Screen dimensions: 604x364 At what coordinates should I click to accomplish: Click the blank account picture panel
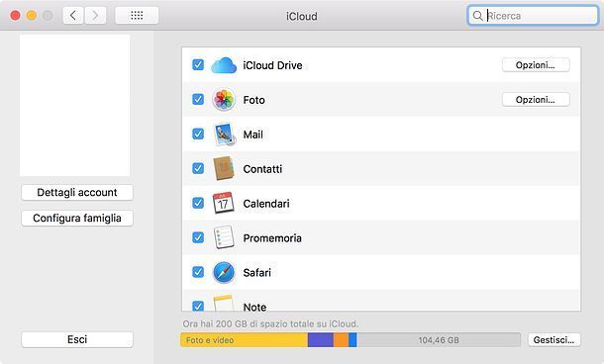tap(74, 106)
